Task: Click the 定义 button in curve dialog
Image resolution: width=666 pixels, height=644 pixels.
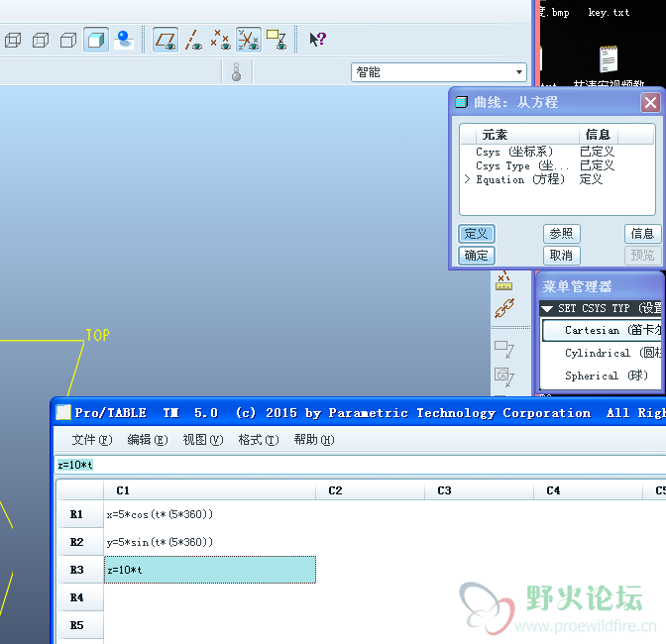Action: (x=476, y=234)
